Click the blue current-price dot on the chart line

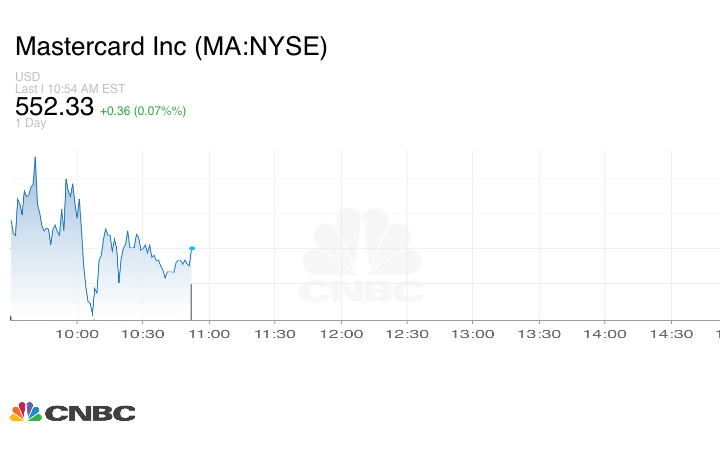191,248
